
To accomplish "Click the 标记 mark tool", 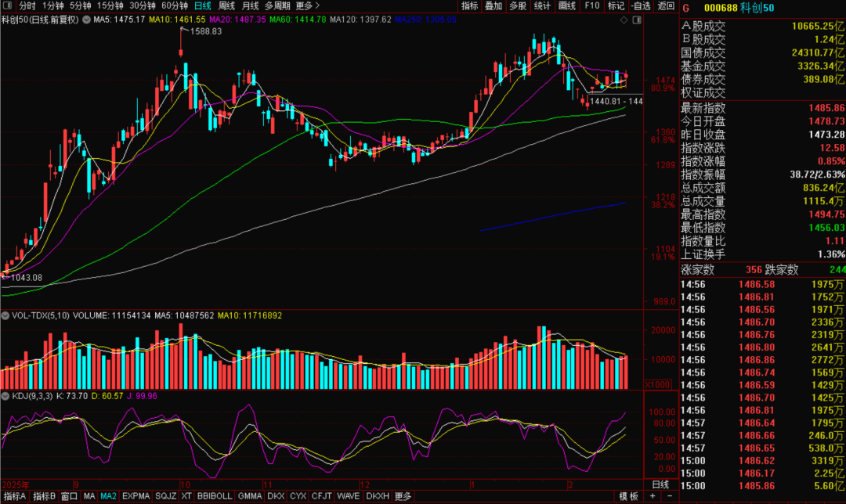I will point(616,5).
